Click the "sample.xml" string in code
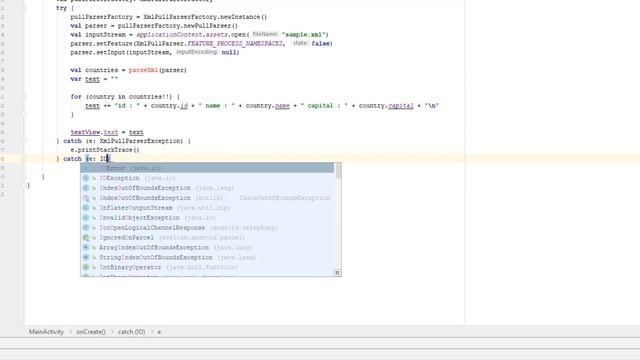This screenshot has width=640, height=360. coord(305,35)
